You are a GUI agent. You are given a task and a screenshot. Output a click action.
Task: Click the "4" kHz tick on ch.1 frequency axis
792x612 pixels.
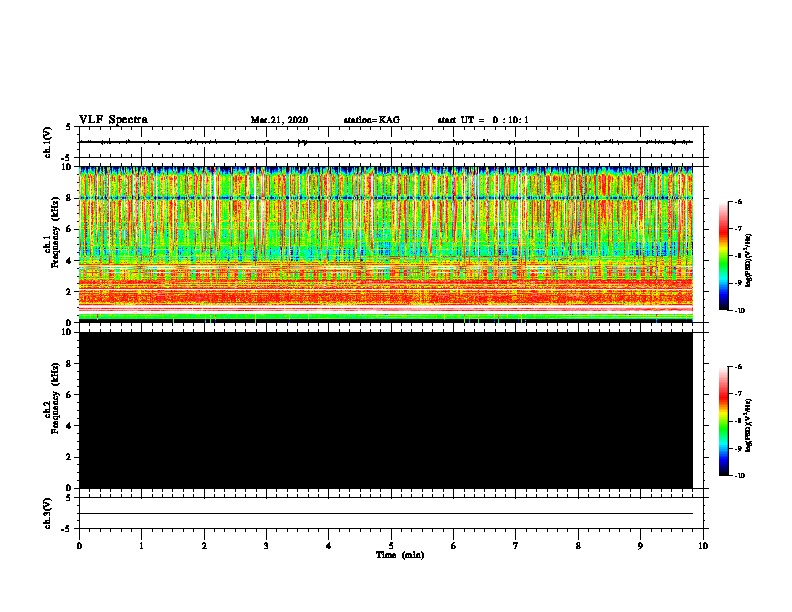70,261
